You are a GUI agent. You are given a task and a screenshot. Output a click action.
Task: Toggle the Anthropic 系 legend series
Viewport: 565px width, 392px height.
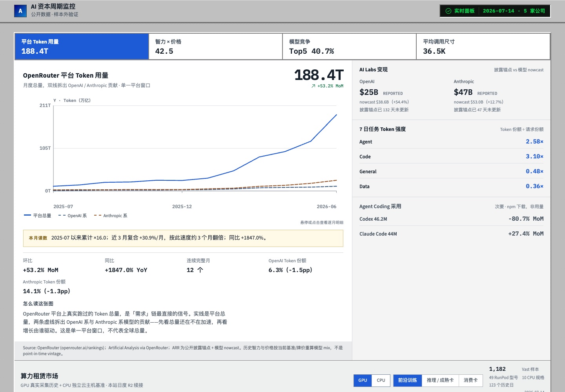[110, 216]
